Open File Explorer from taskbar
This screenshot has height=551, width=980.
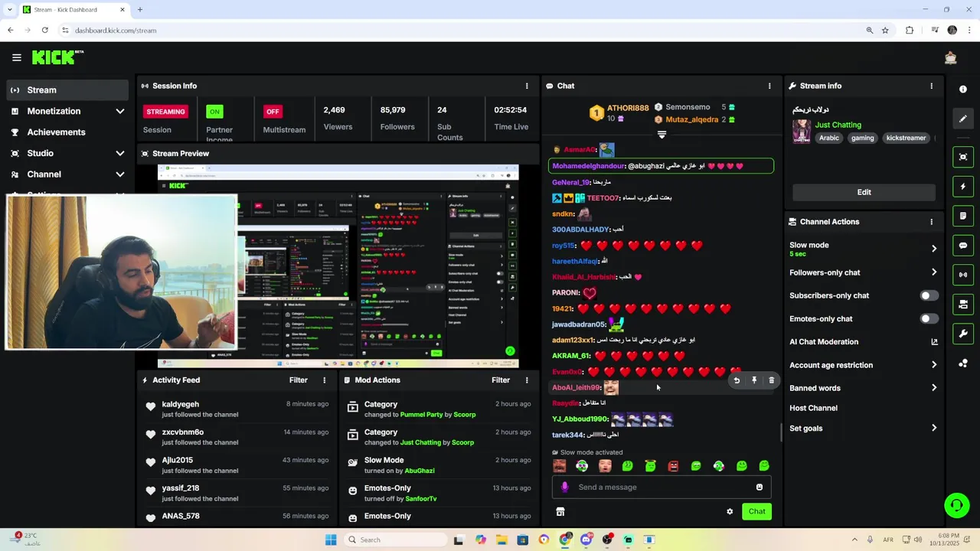click(x=502, y=540)
